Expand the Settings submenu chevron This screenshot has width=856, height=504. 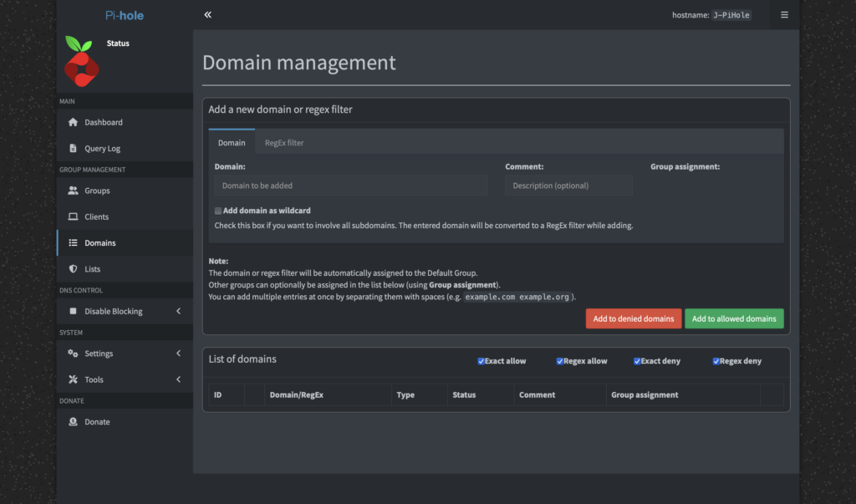pyautogui.click(x=178, y=354)
